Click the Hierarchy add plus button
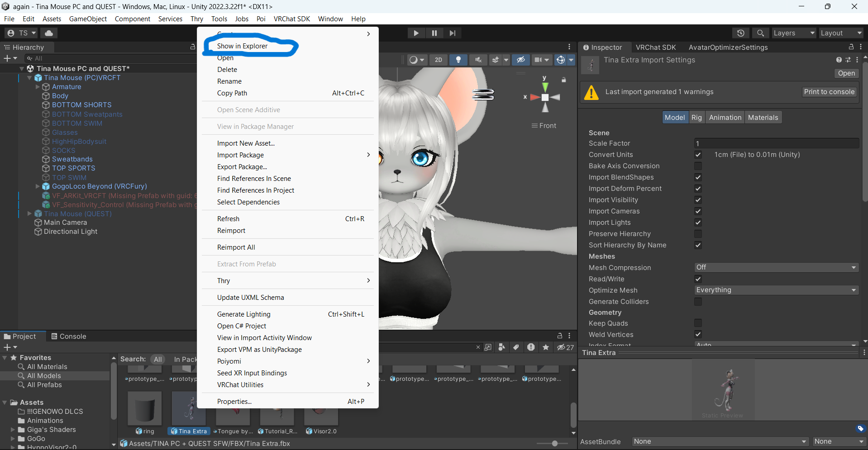This screenshot has height=450, width=868. click(x=7, y=58)
